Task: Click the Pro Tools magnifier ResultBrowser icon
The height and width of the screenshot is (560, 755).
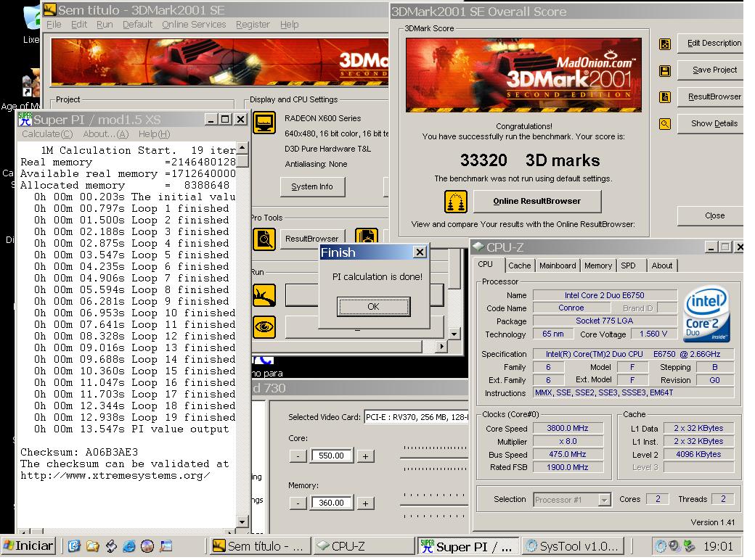Action: pyautogui.click(x=264, y=239)
